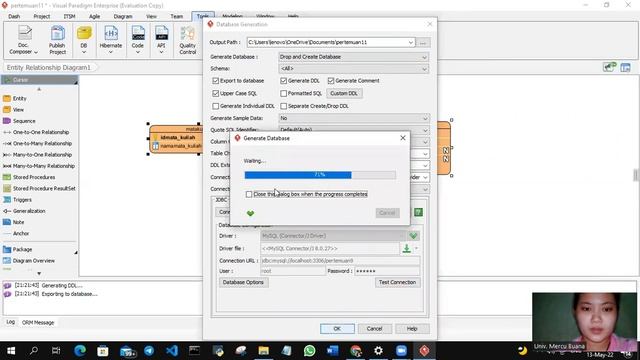Pick One-to-One Relationship tool

[40, 132]
